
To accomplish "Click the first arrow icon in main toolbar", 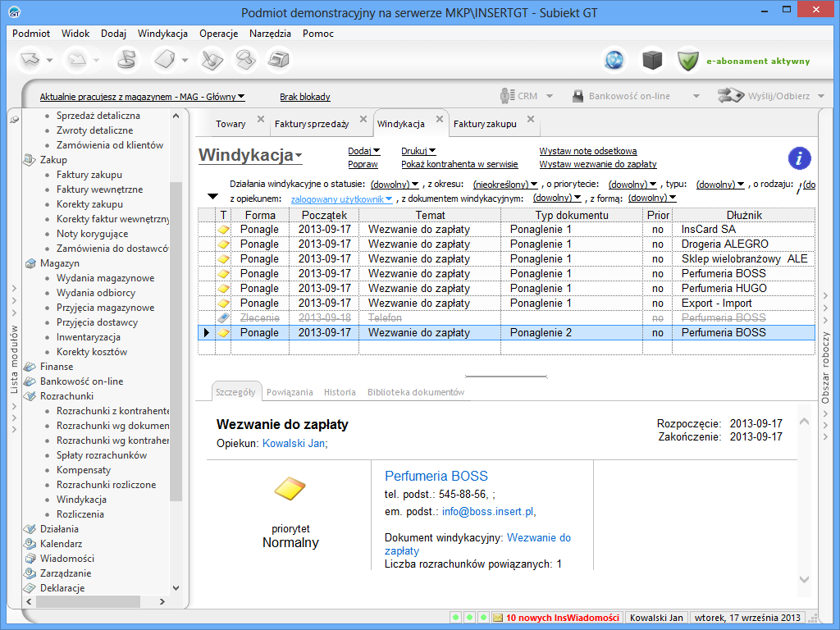I will click(30, 60).
